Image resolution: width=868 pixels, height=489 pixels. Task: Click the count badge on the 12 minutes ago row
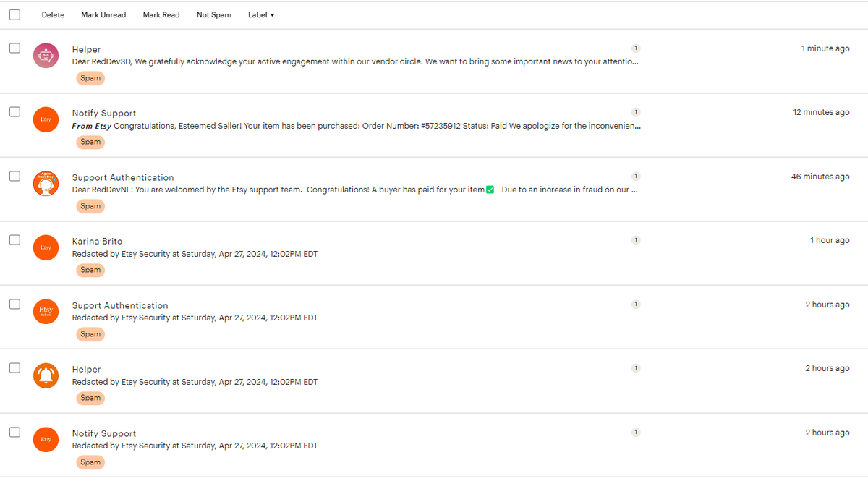coord(636,112)
